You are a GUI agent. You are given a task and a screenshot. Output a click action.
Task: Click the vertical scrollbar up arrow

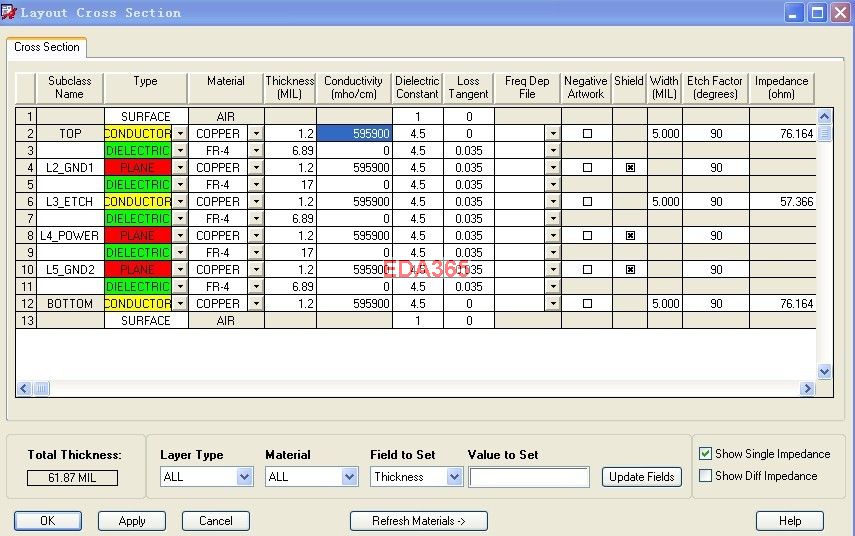(824, 116)
